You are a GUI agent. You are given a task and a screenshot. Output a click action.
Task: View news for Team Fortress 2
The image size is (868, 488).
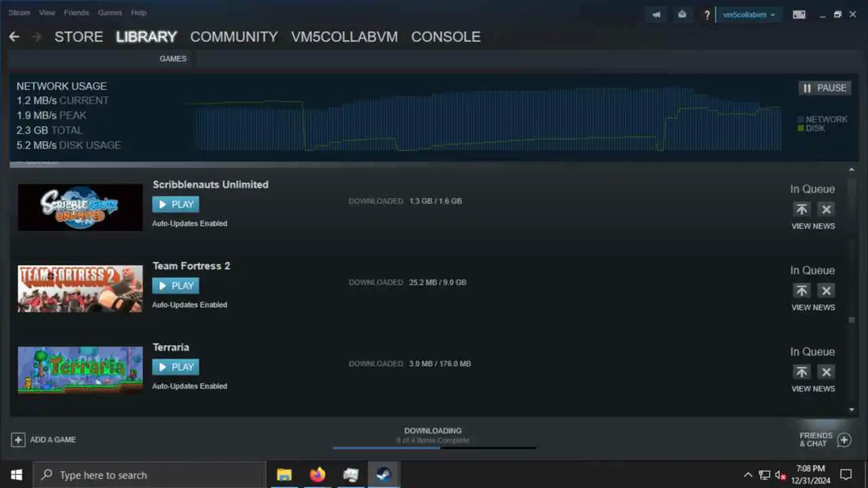[x=813, y=308]
